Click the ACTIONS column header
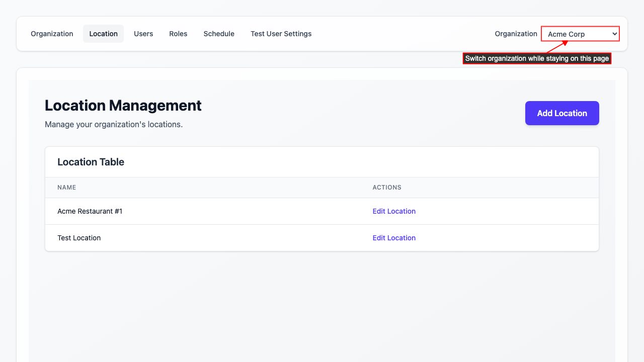The height and width of the screenshot is (362, 644). click(x=387, y=187)
